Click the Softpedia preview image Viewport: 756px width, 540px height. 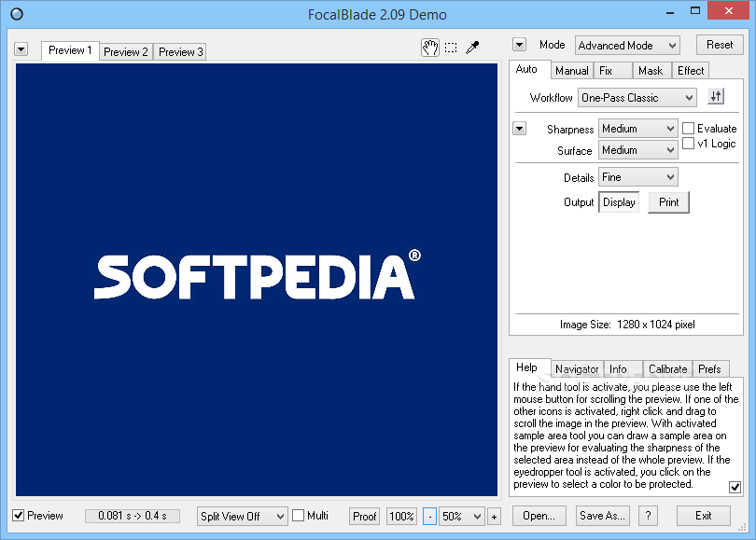click(x=257, y=280)
